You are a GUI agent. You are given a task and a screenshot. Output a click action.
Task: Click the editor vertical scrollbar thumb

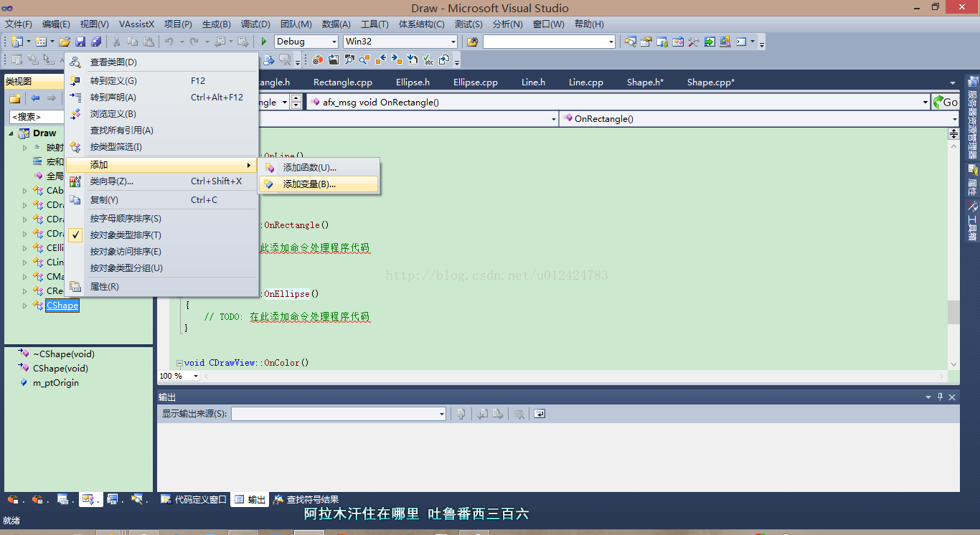pos(953,313)
